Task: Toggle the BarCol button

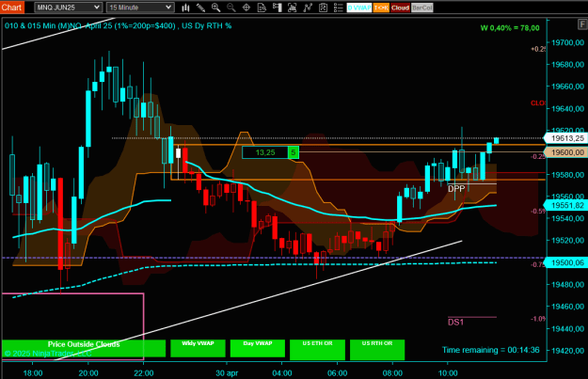Action: pos(421,8)
